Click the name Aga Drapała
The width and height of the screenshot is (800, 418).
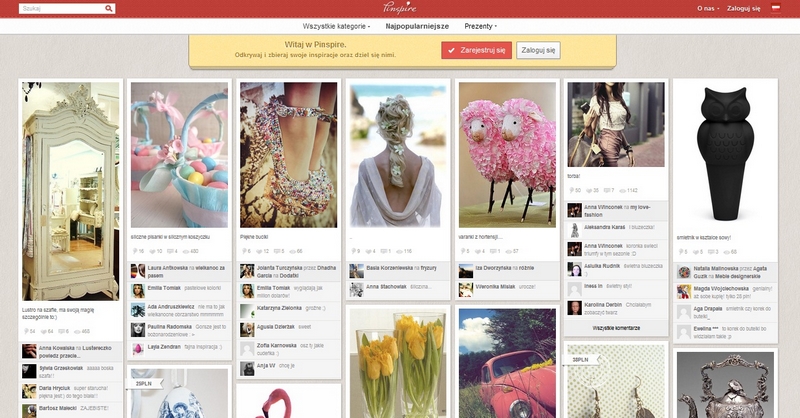pos(707,309)
